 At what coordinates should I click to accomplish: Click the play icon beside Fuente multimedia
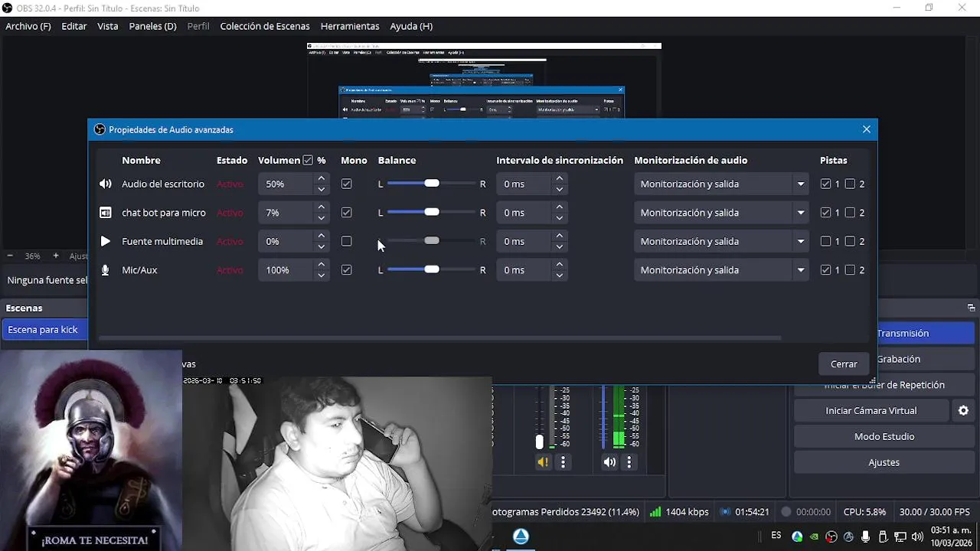pyautogui.click(x=106, y=241)
